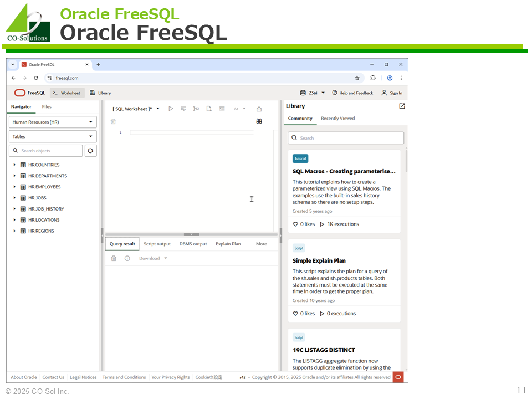
Task: Click the trash icon in editor toolbar
Action: (x=113, y=121)
